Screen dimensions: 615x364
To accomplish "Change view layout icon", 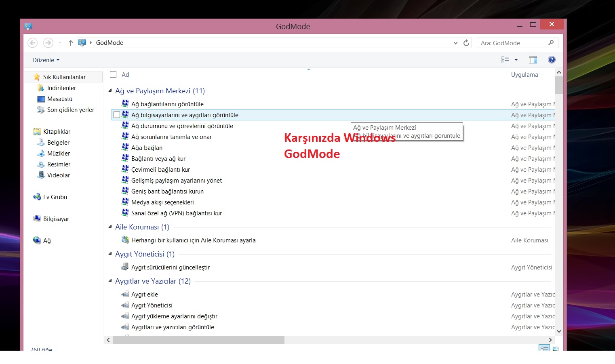I will 505,60.
